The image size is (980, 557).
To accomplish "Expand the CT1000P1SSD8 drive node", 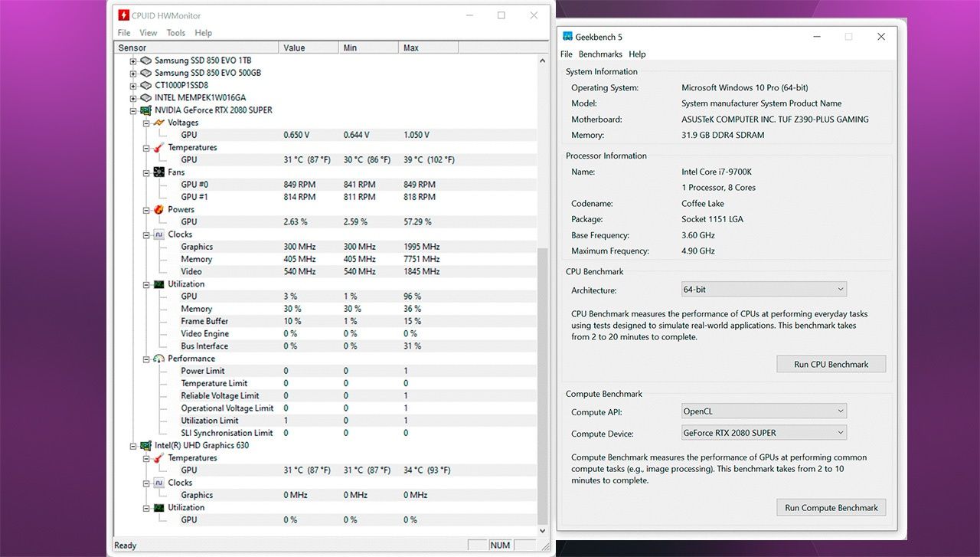I will pos(133,86).
